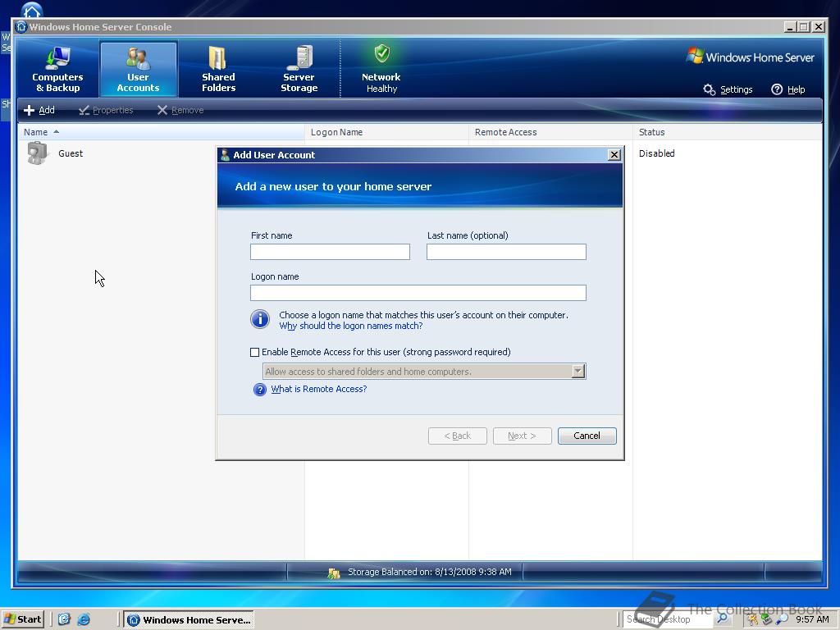The width and height of the screenshot is (840, 630).
Task: Expand the remote access permissions dropdown
Action: click(578, 372)
